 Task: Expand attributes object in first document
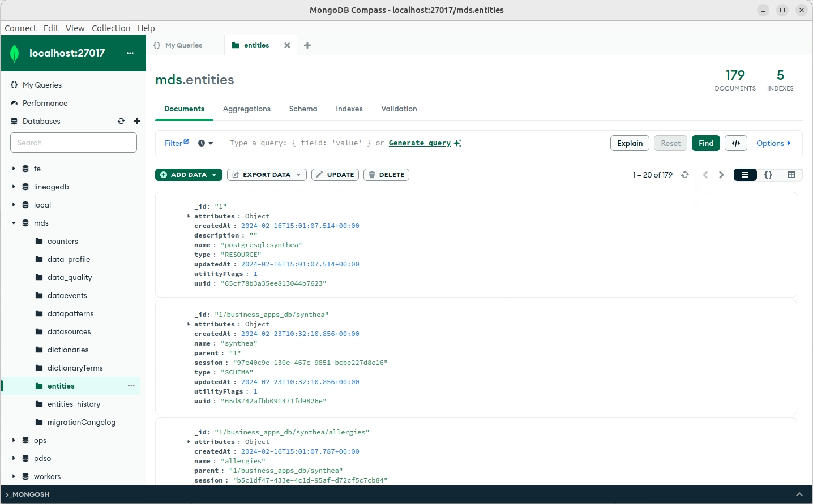tap(189, 216)
